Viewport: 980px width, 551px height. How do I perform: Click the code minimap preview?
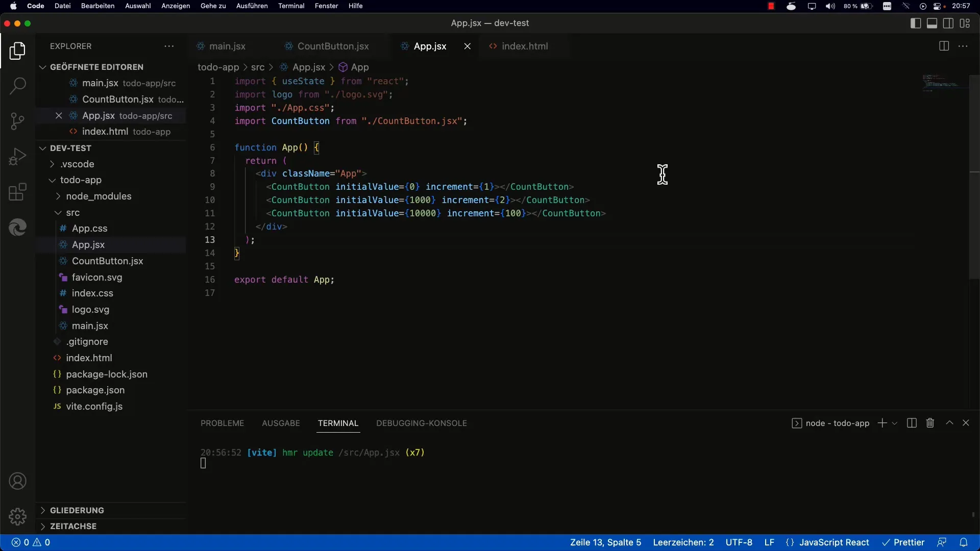[x=944, y=83]
